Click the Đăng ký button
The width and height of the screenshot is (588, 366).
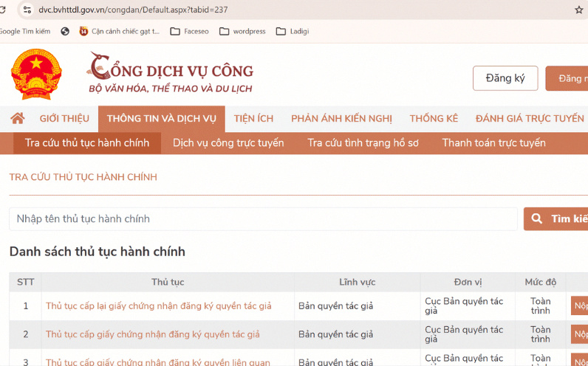505,78
